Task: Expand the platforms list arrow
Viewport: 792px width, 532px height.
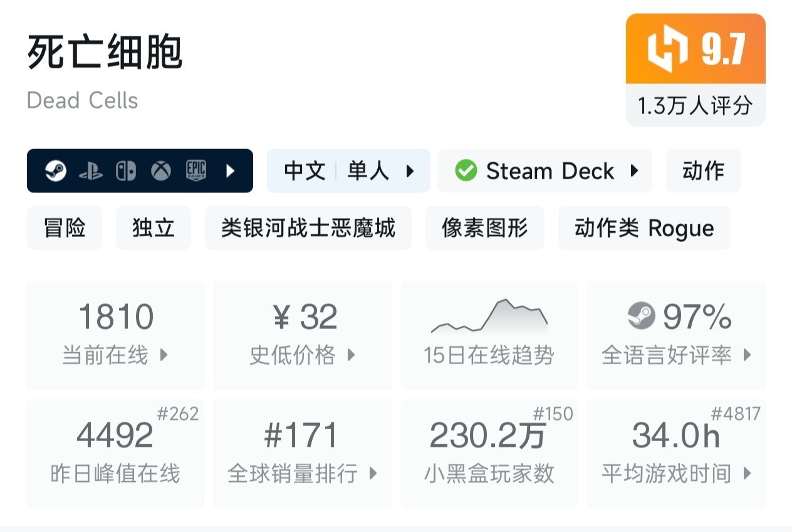Action: 231,171
